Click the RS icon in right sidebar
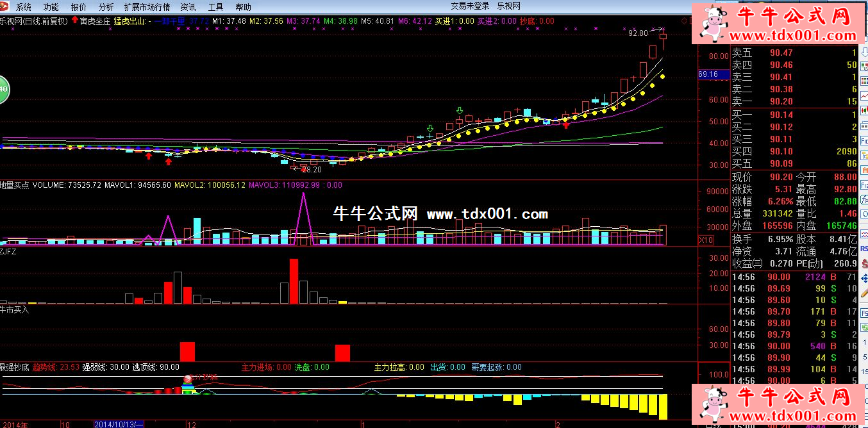The width and height of the screenshot is (868, 428). pyautogui.click(x=864, y=248)
